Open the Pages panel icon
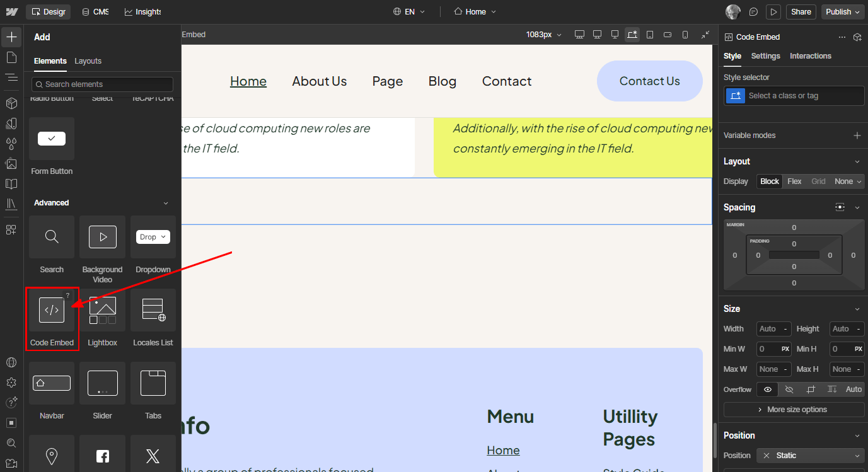Image resolution: width=868 pixels, height=472 pixels. pos(11,57)
